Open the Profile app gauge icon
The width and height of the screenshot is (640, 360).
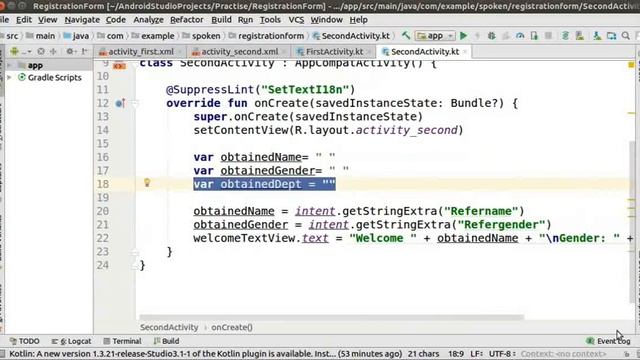tap(520, 36)
